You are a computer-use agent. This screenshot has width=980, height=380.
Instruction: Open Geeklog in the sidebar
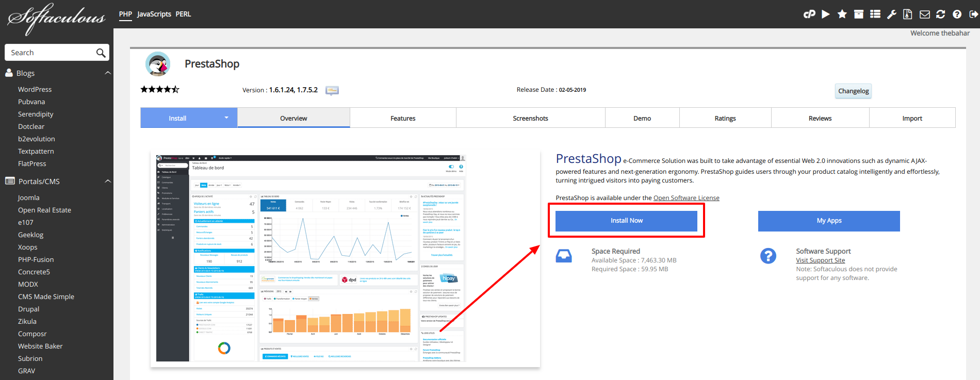click(30, 235)
